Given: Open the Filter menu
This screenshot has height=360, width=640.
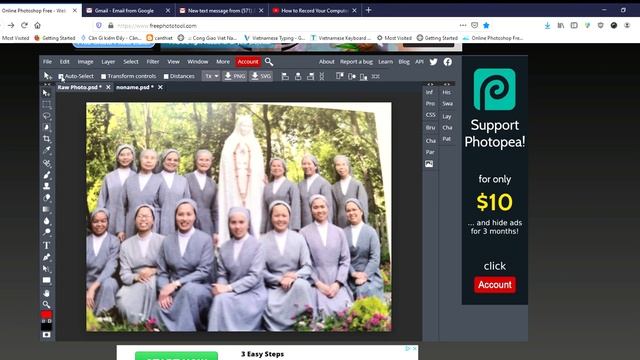Looking at the screenshot, I should [153, 62].
